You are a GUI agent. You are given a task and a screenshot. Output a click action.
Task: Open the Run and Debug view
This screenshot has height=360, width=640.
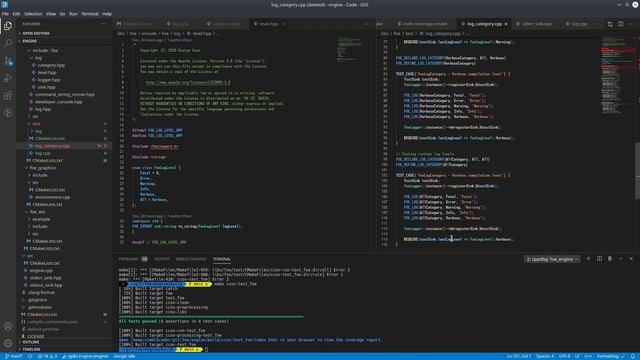click(x=8, y=78)
